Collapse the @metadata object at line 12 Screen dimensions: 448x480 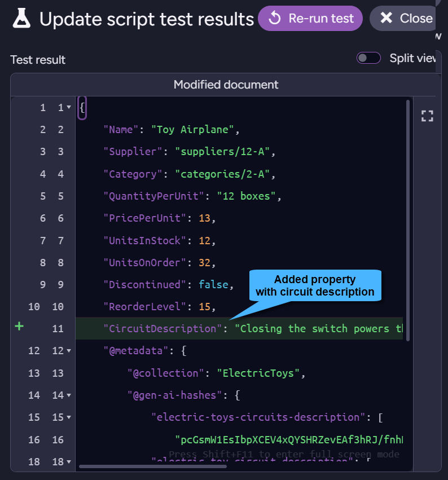[x=69, y=350]
